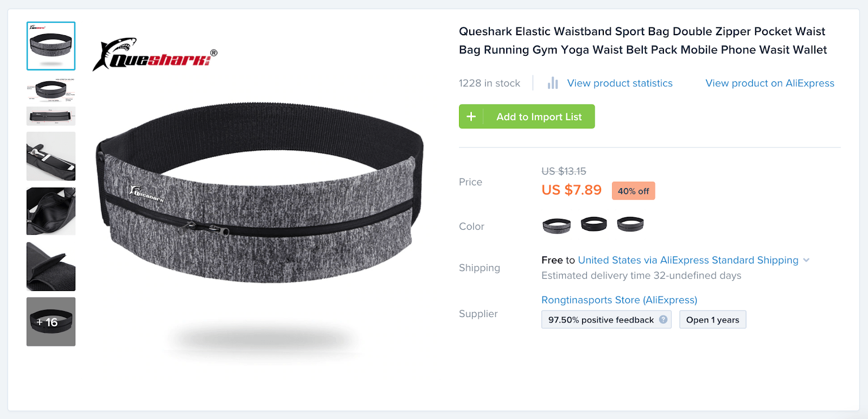Expand the shipping method chevron
Viewport: 868px width, 419px height.
click(x=806, y=260)
